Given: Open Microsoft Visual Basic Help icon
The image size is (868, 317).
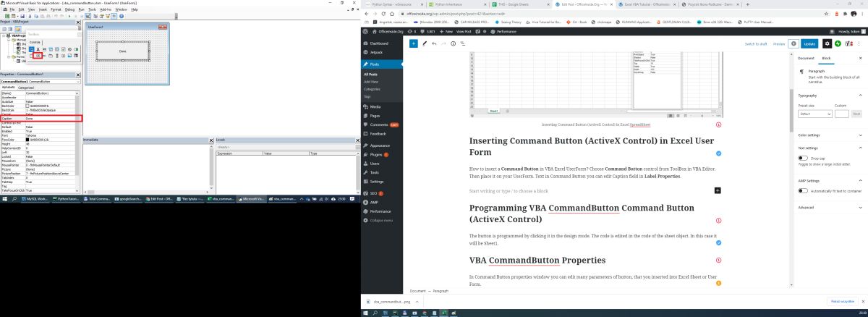Looking at the screenshot, I should coord(122,16).
